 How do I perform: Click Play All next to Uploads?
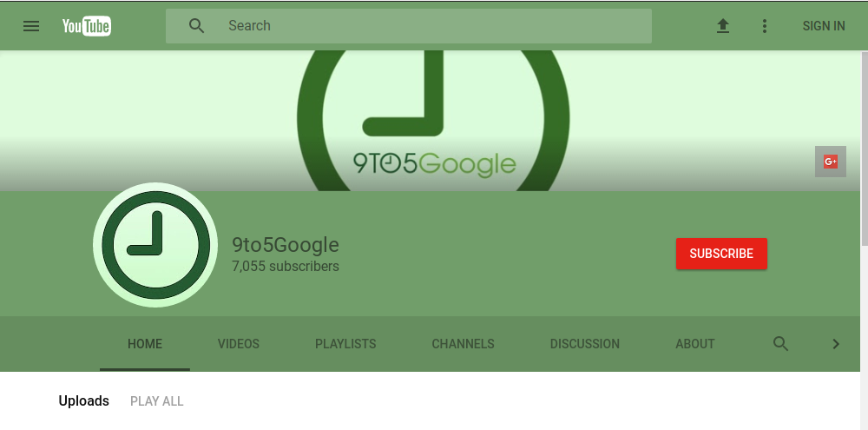point(157,401)
